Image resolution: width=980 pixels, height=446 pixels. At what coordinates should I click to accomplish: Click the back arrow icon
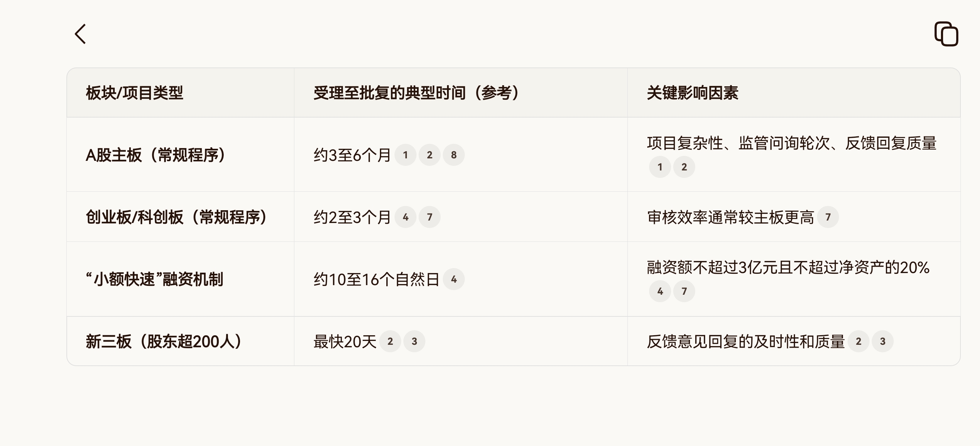(80, 34)
